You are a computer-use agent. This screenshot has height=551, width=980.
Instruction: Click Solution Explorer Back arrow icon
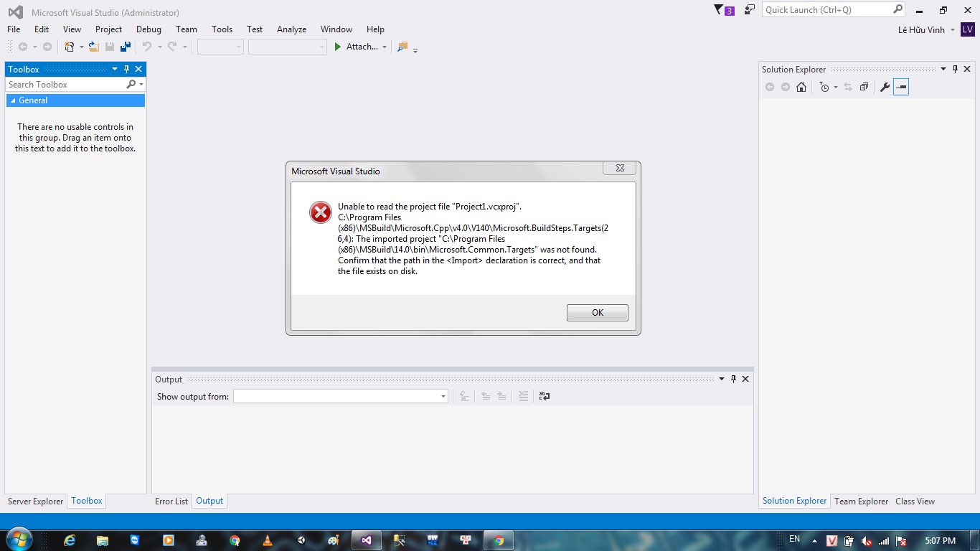click(770, 87)
